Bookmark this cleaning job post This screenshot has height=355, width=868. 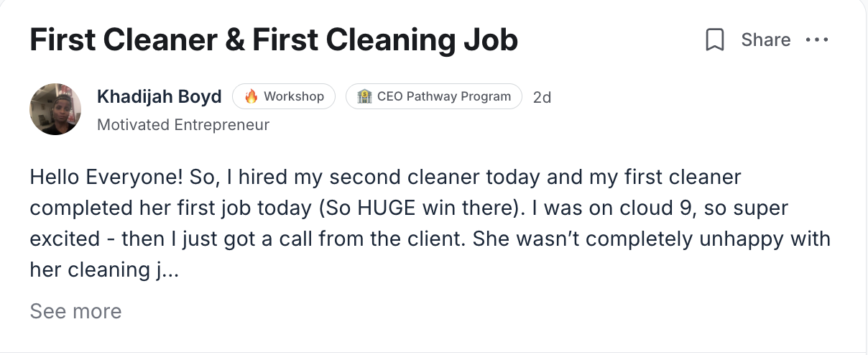(x=714, y=40)
